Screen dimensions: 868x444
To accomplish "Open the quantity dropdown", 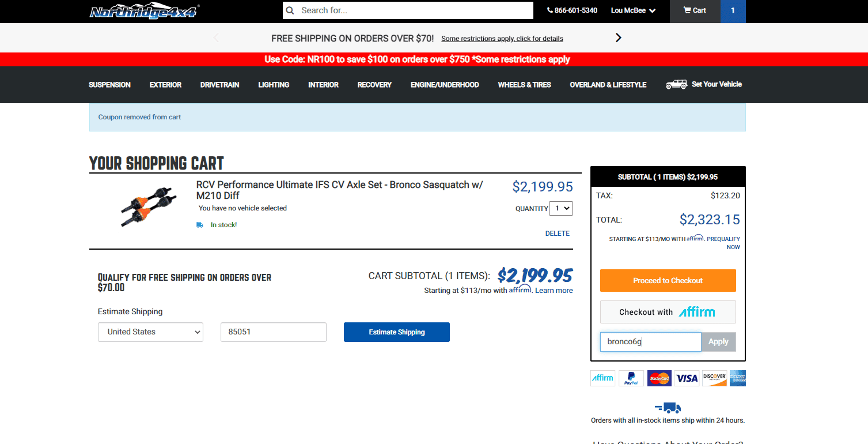I will [x=561, y=208].
